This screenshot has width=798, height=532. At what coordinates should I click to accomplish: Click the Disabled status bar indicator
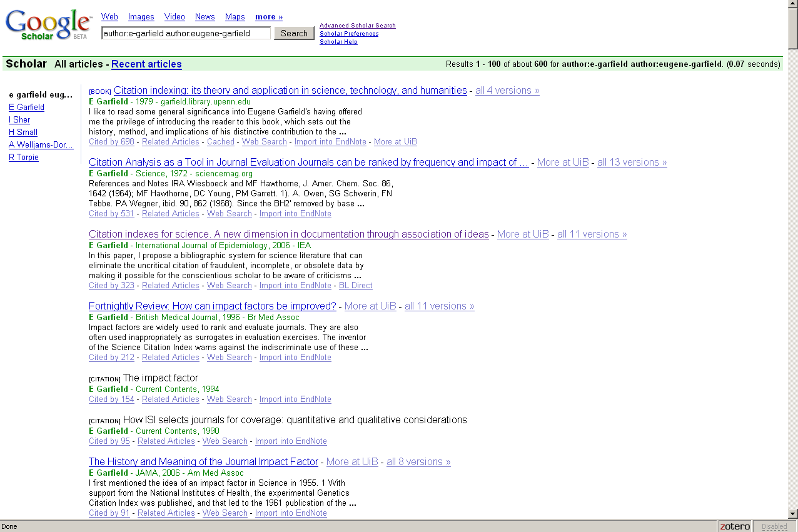(774, 526)
